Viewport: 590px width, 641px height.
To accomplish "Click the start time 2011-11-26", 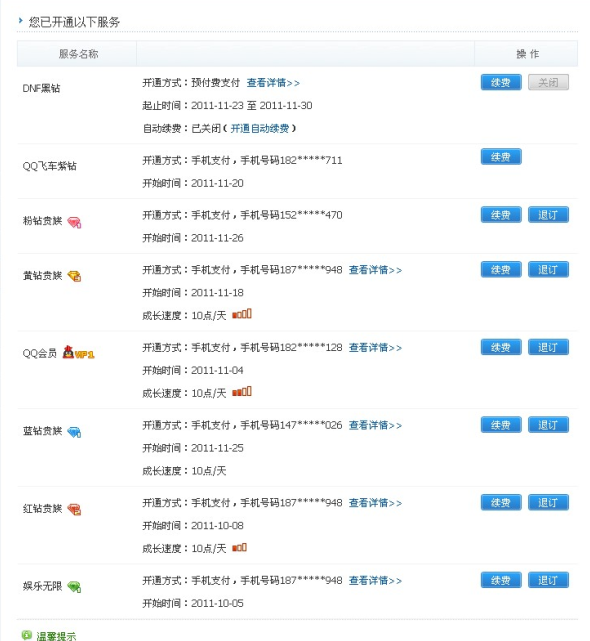I will click(x=217, y=238).
